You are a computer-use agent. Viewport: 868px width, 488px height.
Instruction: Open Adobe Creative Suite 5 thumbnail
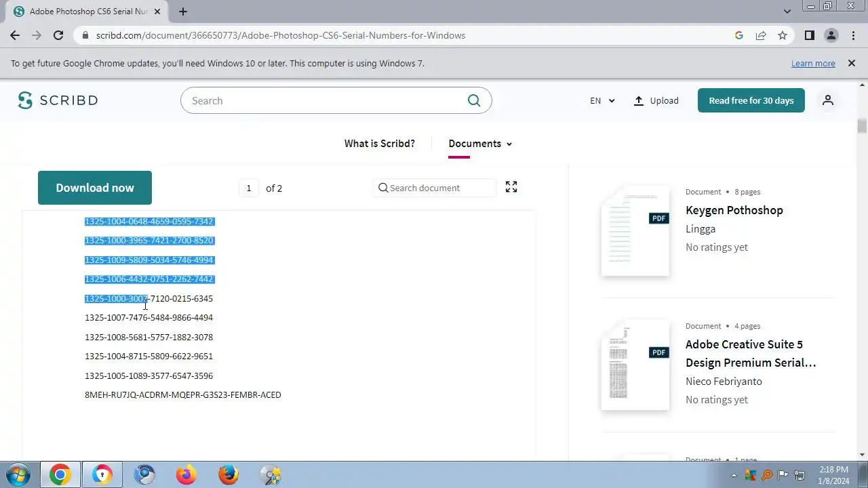(635, 365)
